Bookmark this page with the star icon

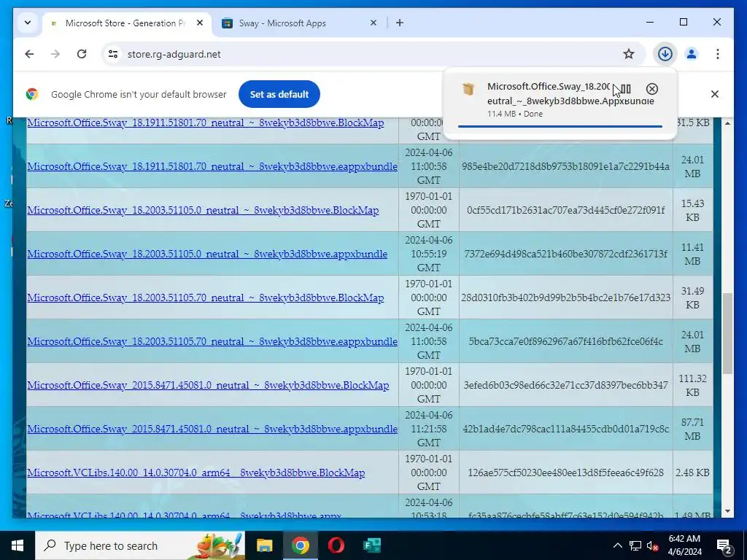[629, 54]
